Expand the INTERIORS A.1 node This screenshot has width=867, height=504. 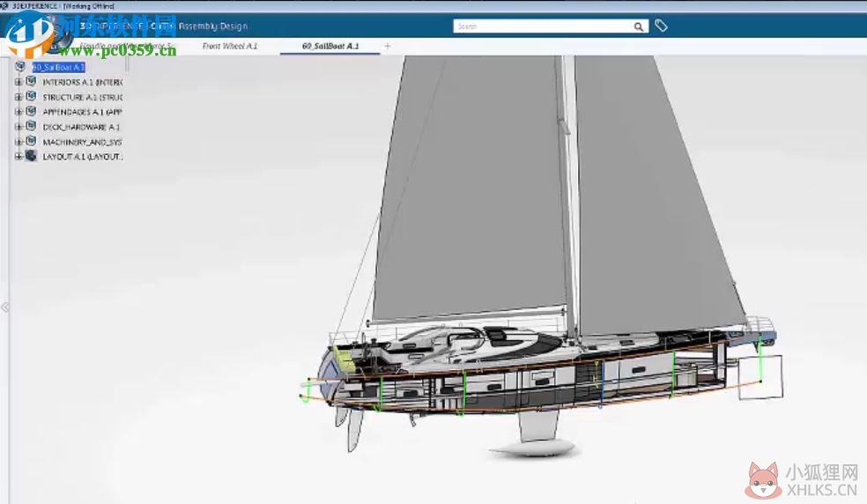tap(19, 82)
